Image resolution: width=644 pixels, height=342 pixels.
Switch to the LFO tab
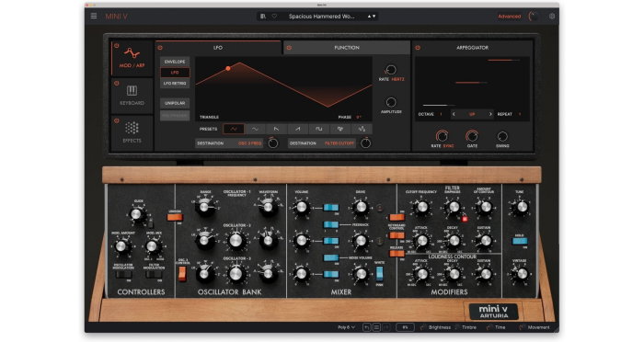tap(219, 48)
